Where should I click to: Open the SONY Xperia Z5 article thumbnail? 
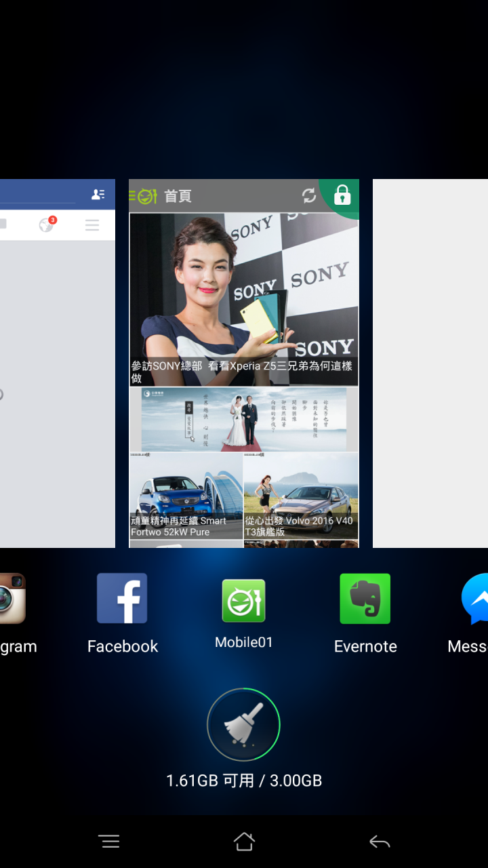coord(244,300)
